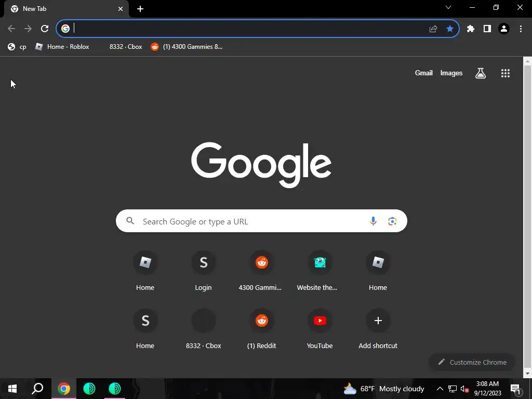Open a new tab with plus button
The image size is (532, 399).
[x=140, y=9]
